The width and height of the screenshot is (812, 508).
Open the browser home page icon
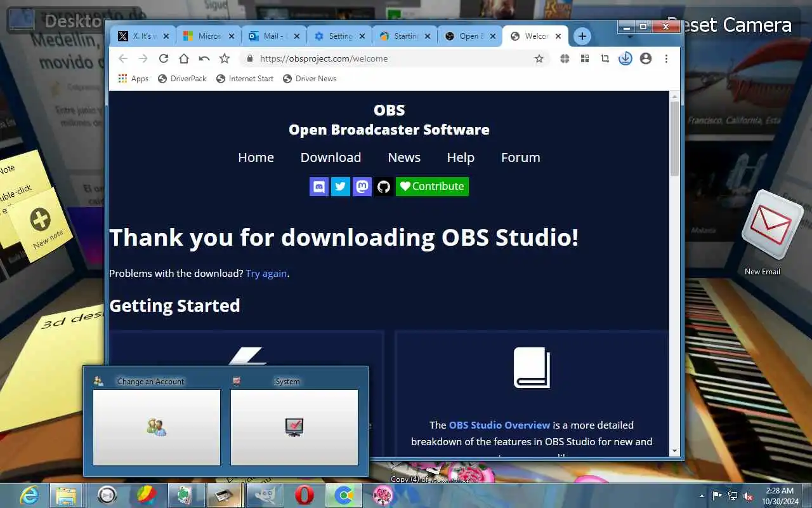click(x=184, y=58)
